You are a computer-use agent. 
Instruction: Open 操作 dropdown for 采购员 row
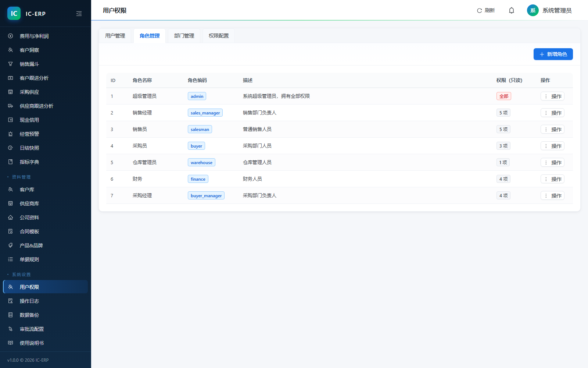click(552, 146)
